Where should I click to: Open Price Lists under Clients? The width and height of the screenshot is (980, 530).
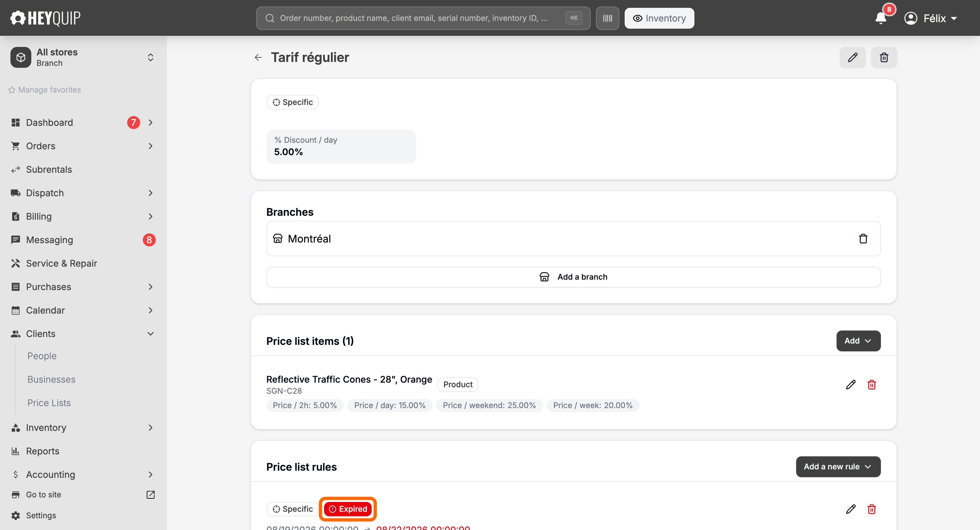(x=49, y=403)
